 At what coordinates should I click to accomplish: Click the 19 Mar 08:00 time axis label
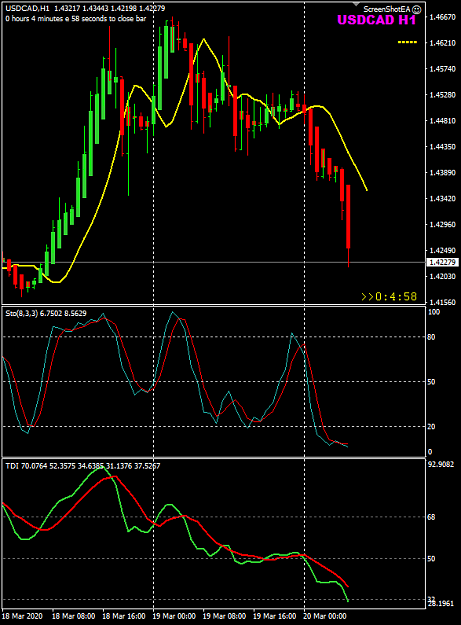[224, 616]
